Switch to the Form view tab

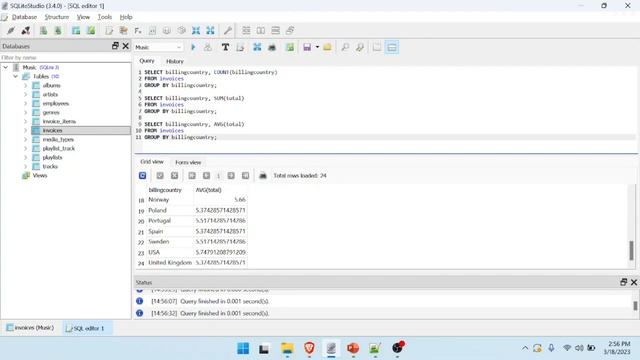[188, 162]
